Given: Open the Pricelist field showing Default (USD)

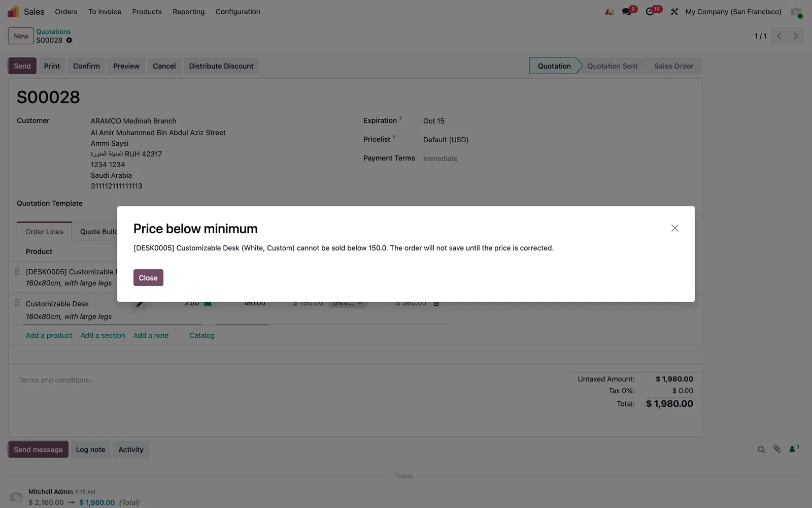Looking at the screenshot, I should click(x=446, y=140).
